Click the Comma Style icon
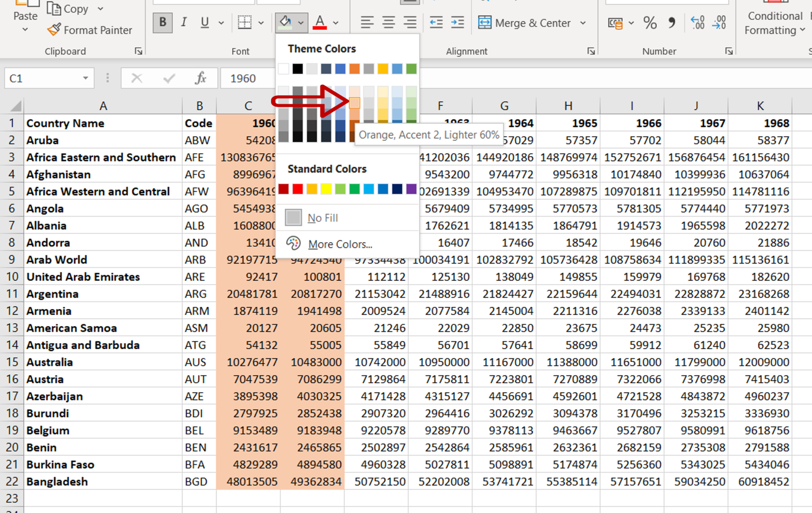Screen dimensions: 812x513 click(x=672, y=23)
